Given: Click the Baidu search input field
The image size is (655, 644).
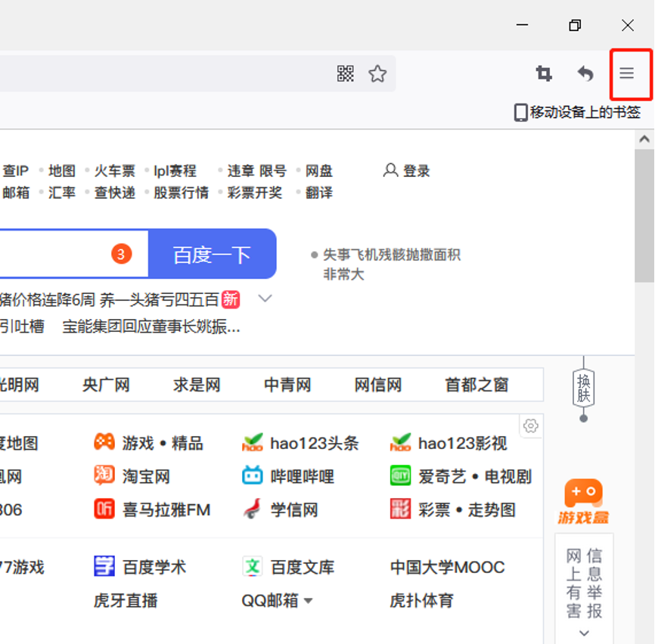Looking at the screenshot, I should coord(53,255).
